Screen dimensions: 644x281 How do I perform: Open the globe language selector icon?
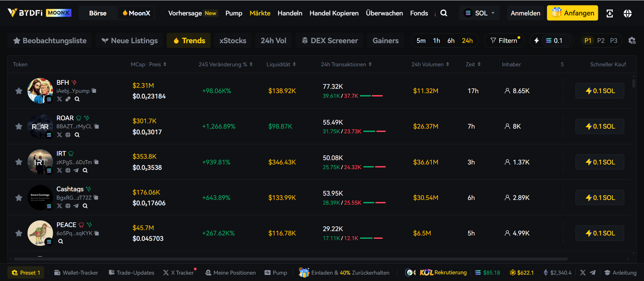[x=627, y=13]
